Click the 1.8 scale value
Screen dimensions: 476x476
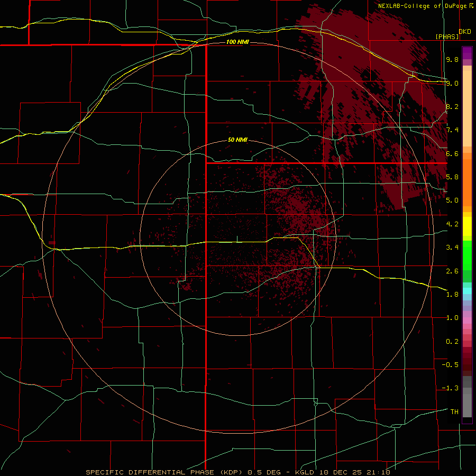(x=452, y=295)
